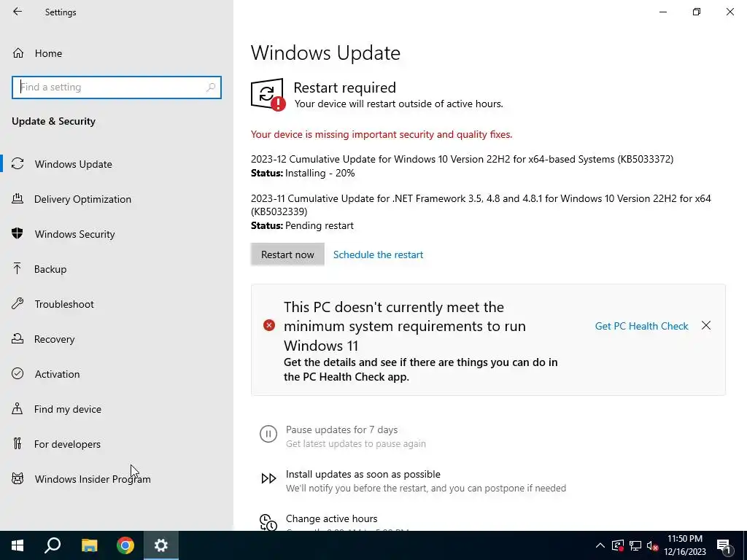This screenshot has width=747, height=560.
Task: Click the Update & Security heading
Action: [x=53, y=121]
